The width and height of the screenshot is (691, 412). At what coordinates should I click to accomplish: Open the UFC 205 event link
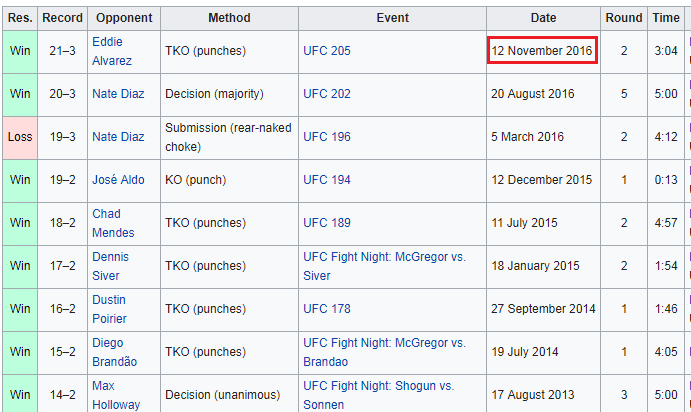(x=327, y=51)
